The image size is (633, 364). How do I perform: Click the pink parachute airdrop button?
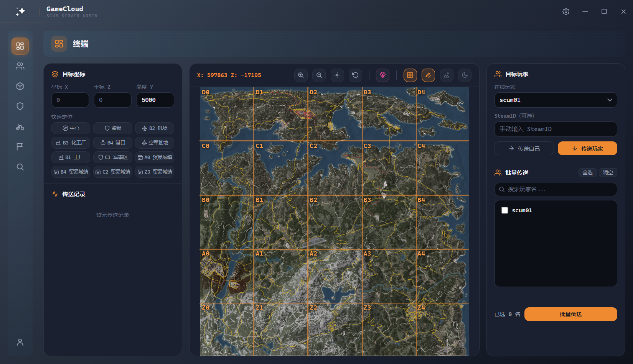coord(382,75)
